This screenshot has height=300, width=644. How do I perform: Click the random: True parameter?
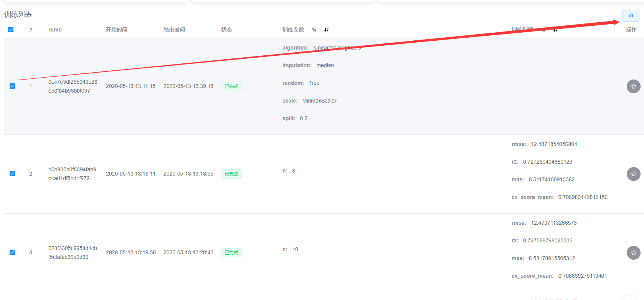[x=301, y=83]
